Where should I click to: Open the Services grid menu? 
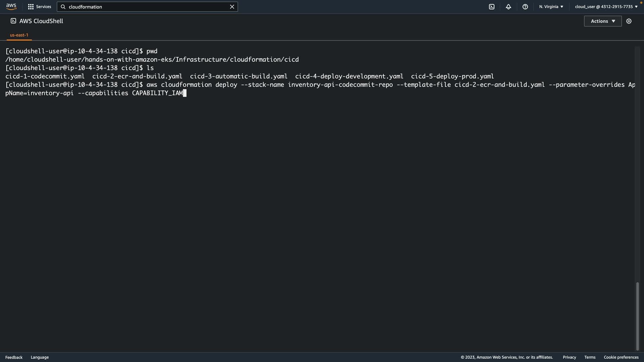pos(31,7)
